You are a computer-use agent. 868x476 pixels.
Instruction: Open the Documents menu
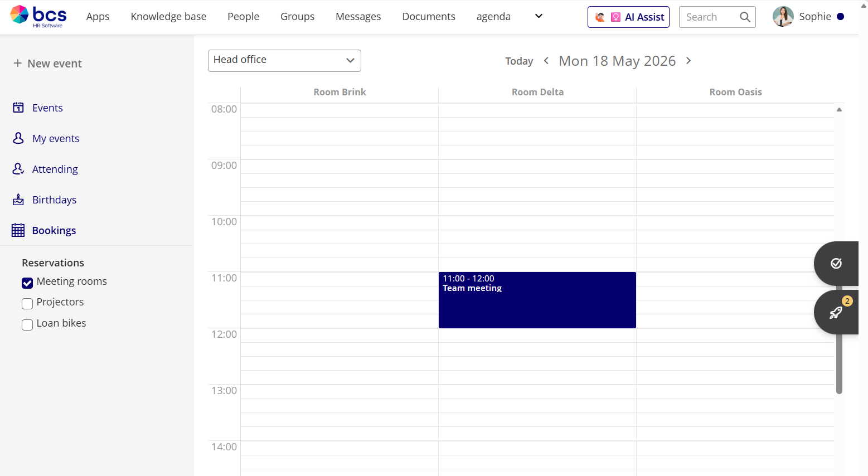429,17
